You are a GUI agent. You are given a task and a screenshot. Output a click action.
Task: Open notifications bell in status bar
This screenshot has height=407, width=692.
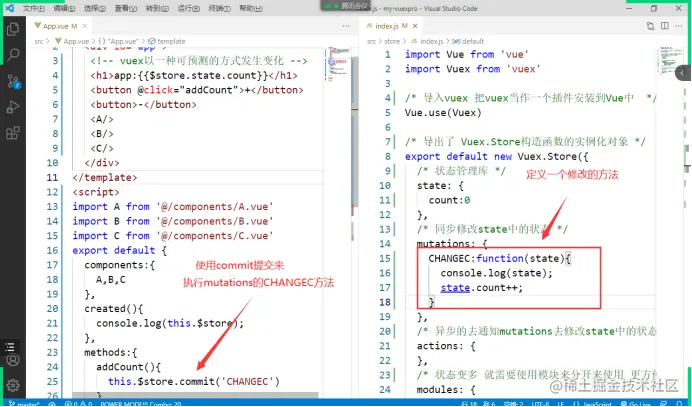pos(679,404)
